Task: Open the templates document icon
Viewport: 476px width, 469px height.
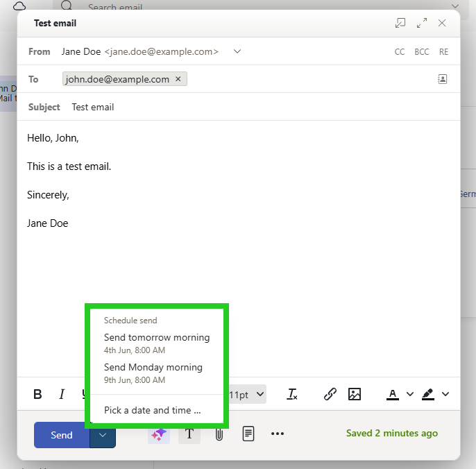Action: (x=248, y=434)
